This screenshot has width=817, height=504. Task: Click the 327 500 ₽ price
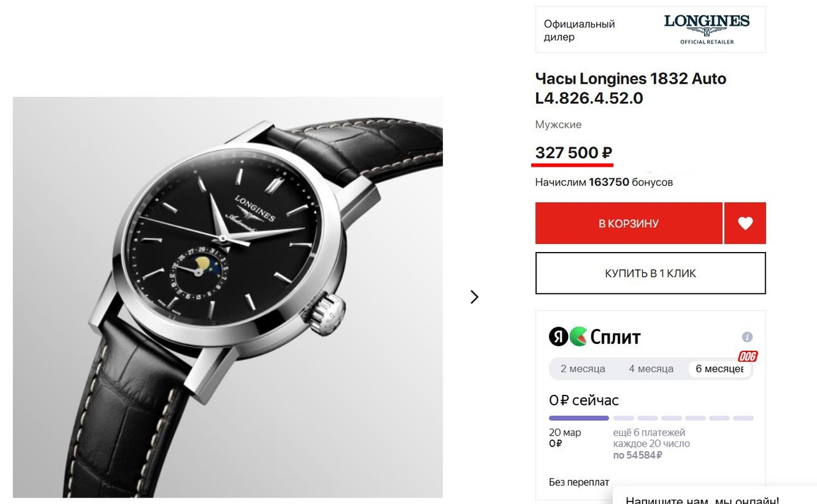coord(573,153)
